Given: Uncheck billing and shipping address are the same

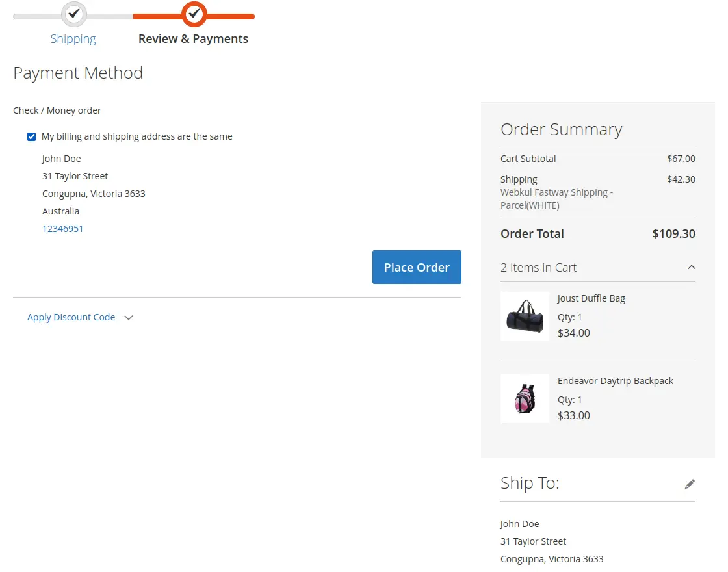Looking at the screenshot, I should (31, 136).
